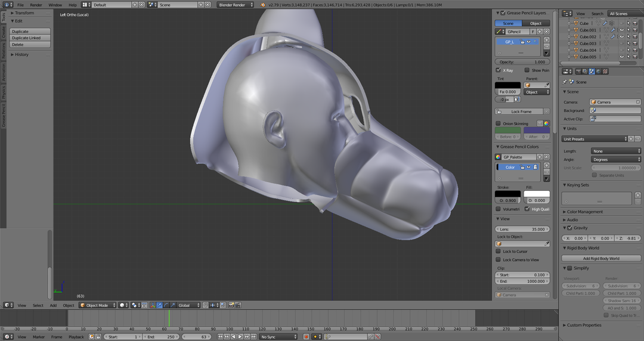Toggle visibility of the GP_L grease pencil layer

click(x=528, y=42)
